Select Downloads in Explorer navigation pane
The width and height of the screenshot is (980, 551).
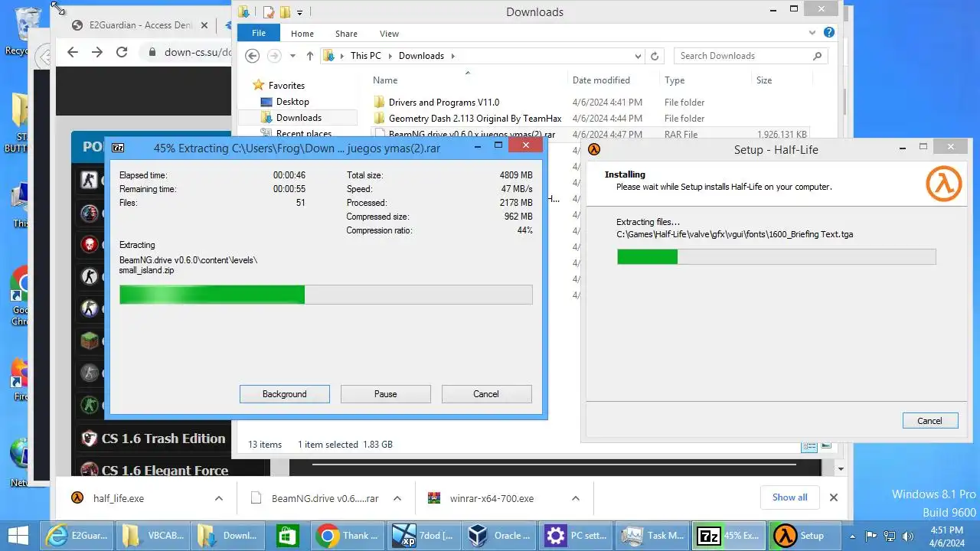(x=299, y=118)
